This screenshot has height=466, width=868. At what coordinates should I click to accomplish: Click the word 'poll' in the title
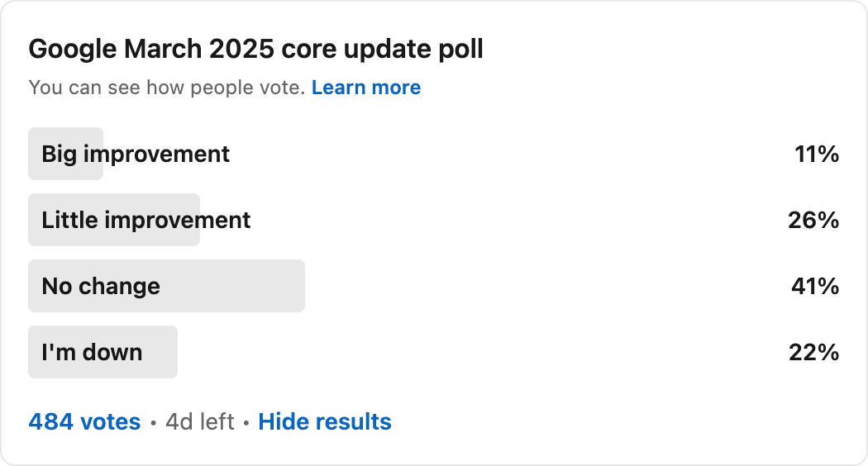pos(461,50)
